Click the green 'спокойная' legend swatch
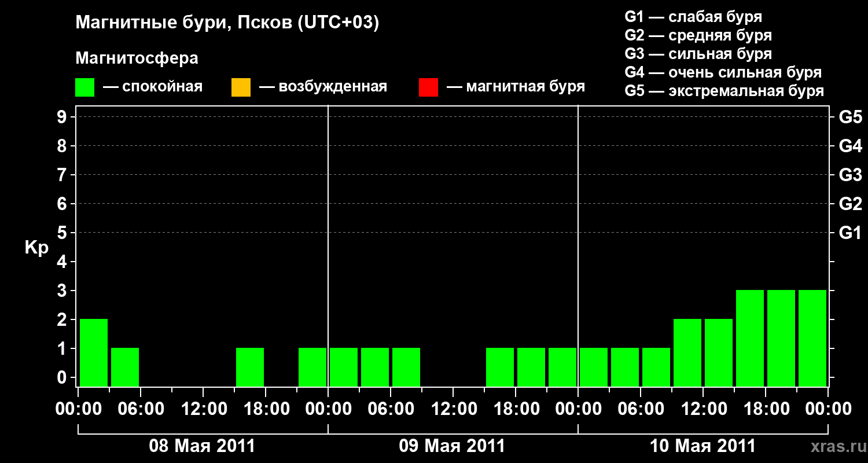Viewport: 868px width, 463px height. point(85,87)
